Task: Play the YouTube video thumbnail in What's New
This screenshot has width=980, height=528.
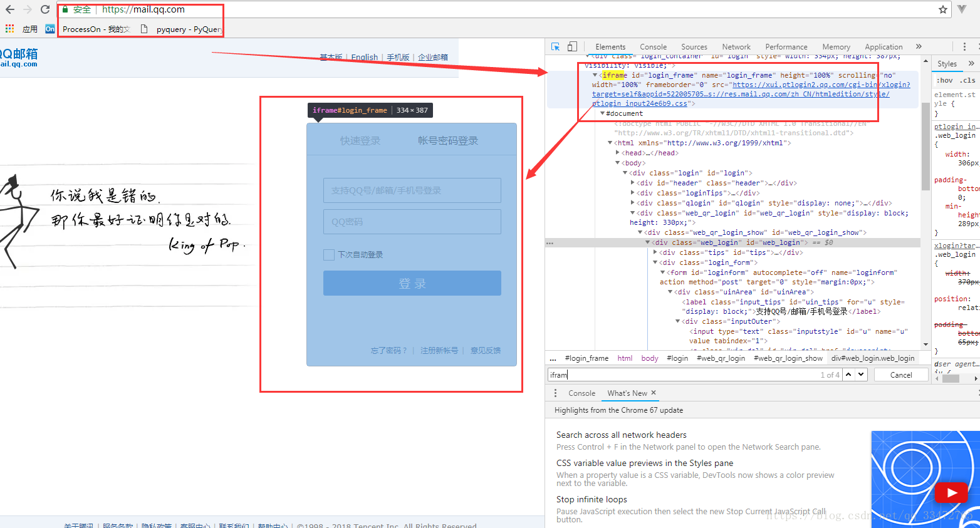Action: click(x=952, y=493)
